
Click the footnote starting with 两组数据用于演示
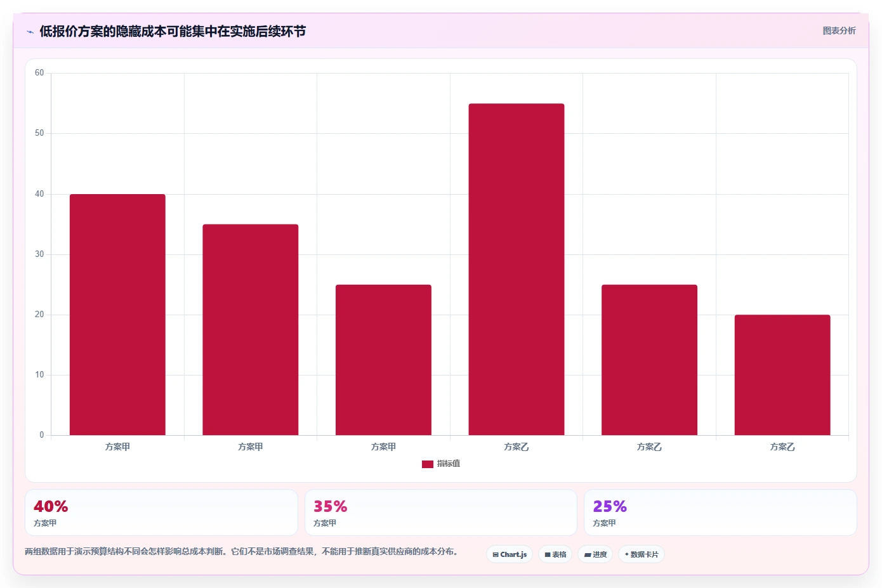pyautogui.click(x=241, y=552)
